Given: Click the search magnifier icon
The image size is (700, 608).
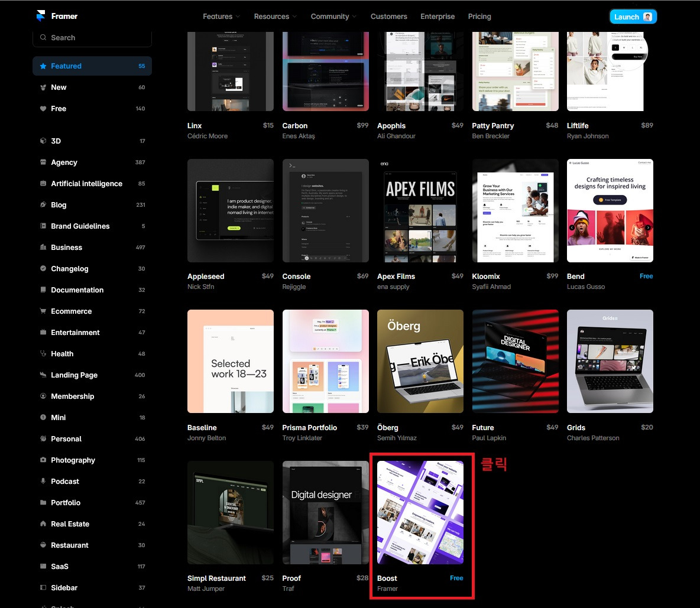Looking at the screenshot, I should 43,37.
